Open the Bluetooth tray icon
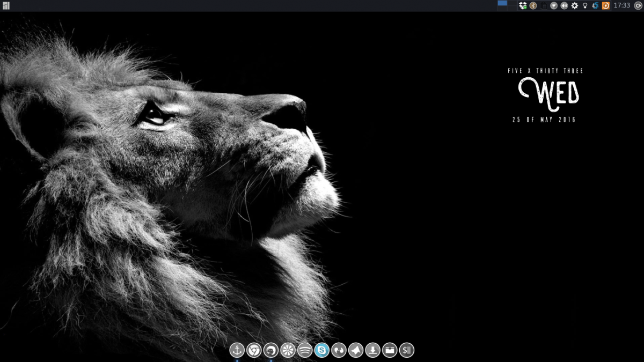644x362 pixels. [x=533, y=5]
